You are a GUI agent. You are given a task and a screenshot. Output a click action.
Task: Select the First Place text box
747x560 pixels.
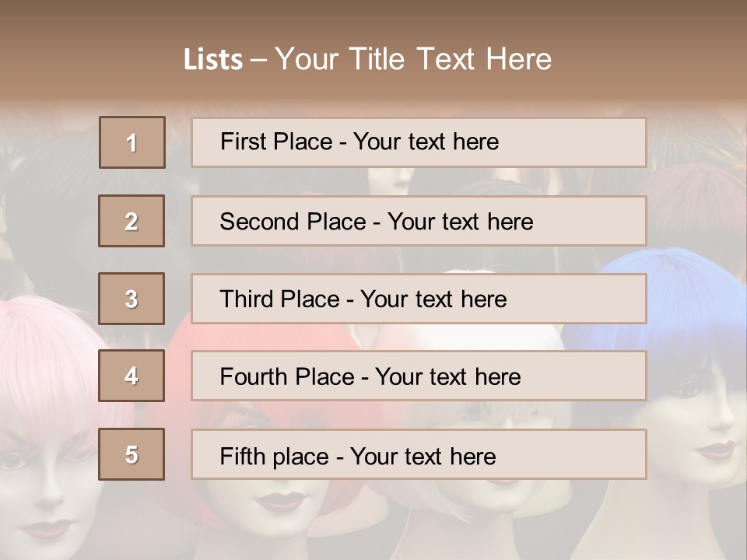tap(419, 142)
